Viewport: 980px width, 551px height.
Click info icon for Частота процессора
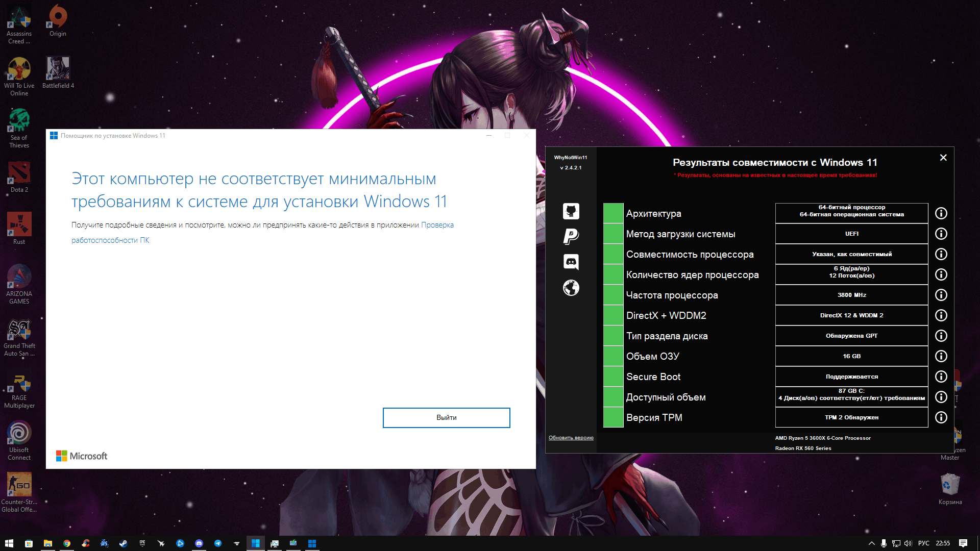click(941, 295)
